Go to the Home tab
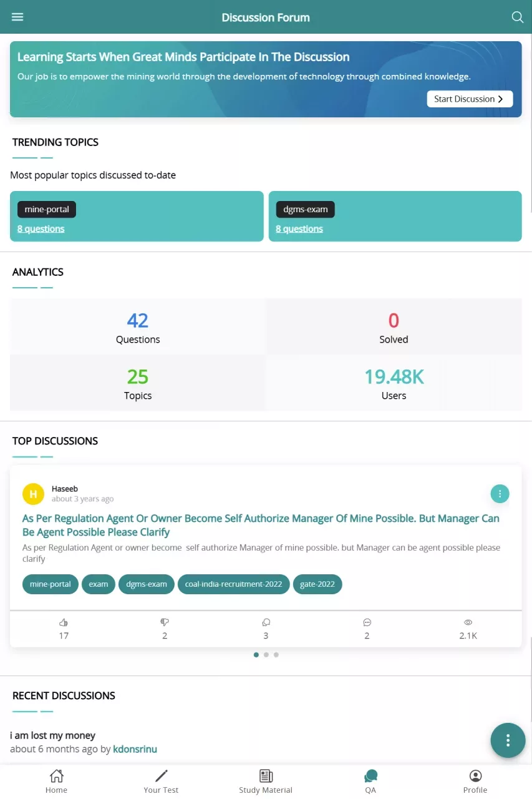 [56, 781]
